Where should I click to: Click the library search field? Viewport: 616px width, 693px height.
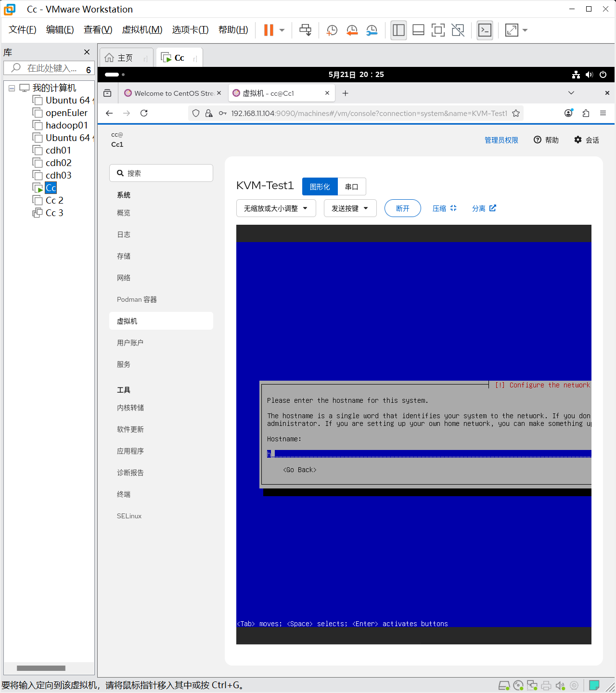coord(48,68)
